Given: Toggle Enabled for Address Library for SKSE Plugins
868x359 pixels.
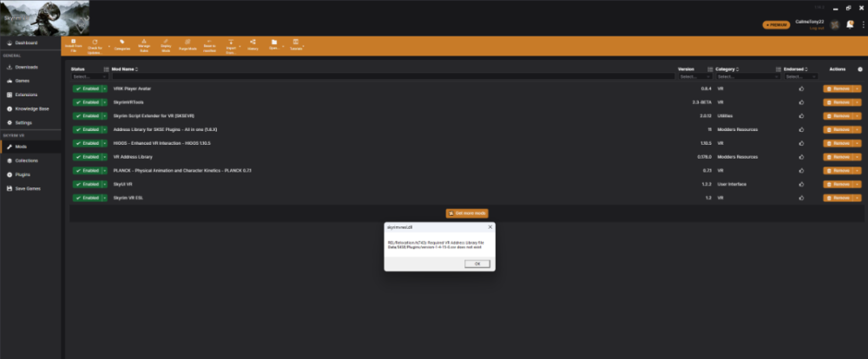Looking at the screenshot, I should pos(86,129).
